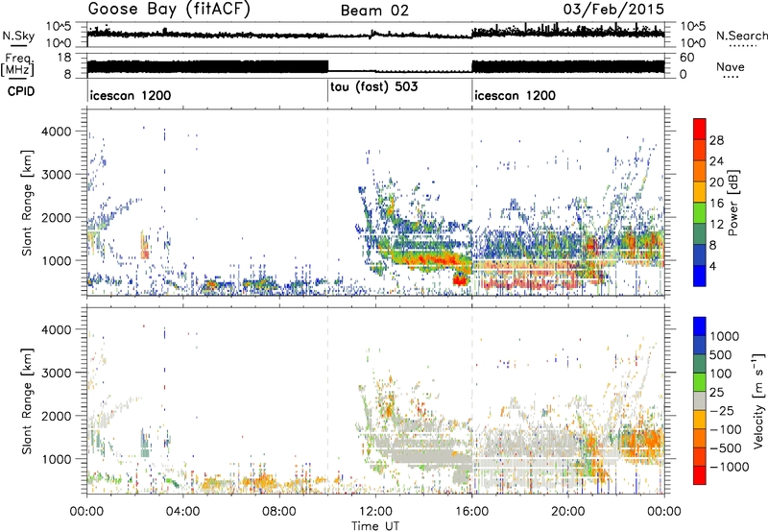Image resolution: width=768 pixels, height=532 pixels.
Task: Click the 'N.Sky' axis label
Action: coord(18,36)
